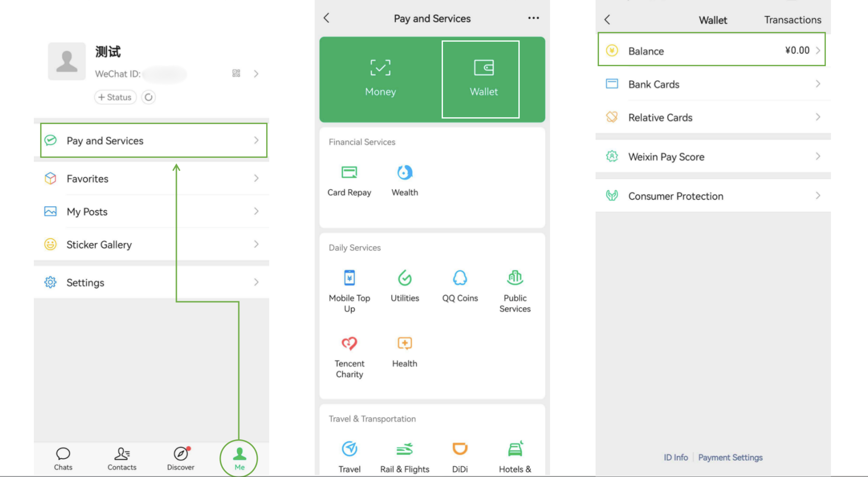This screenshot has width=868, height=477.
Task: Open Public Services icon
Action: click(515, 277)
